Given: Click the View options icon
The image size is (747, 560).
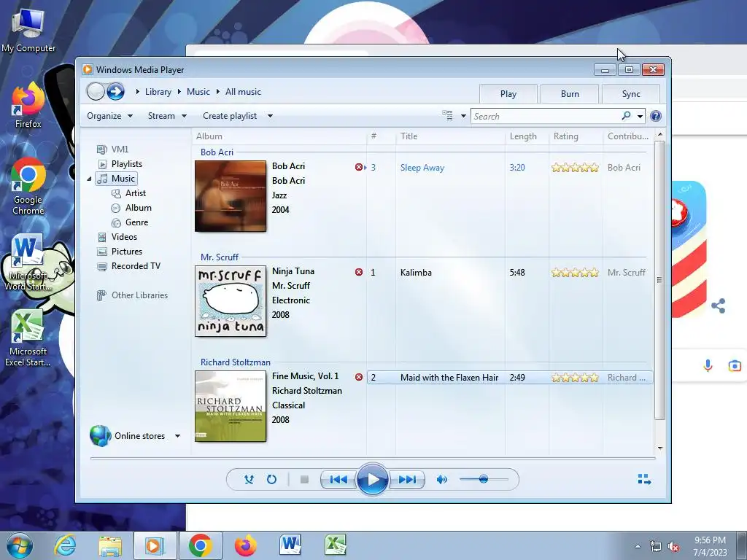Looking at the screenshot, I should click(x=447, y=115).
